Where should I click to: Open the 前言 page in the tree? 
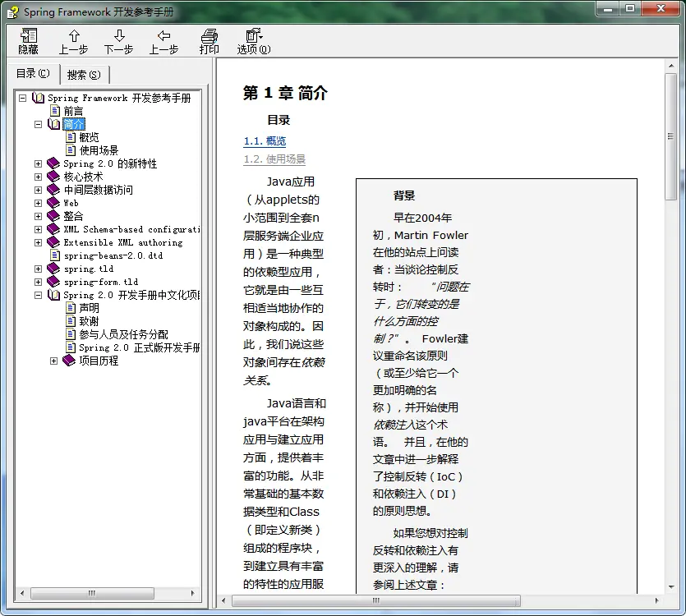[x=73, y=111]
